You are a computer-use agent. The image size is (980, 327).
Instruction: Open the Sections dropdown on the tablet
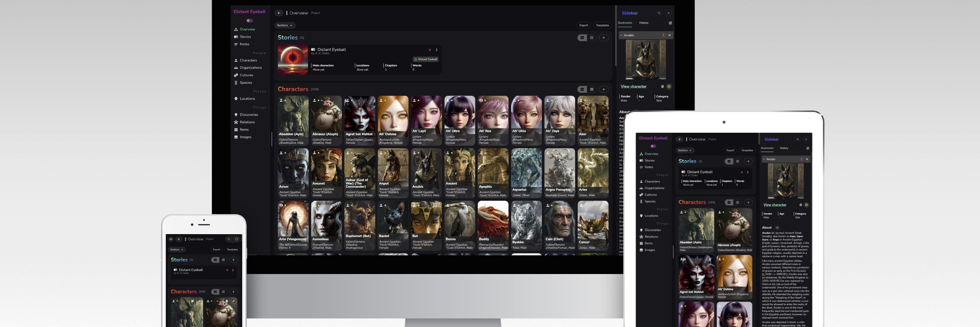pyautogui.click(x=685, y=150)
